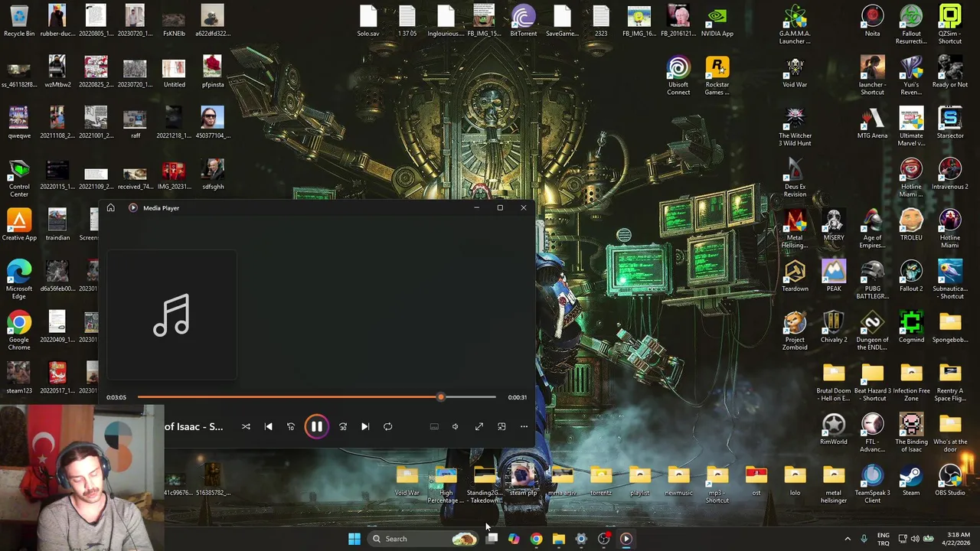Launch RimWorld desktop shortcut
980x551 pixels.
834,430
